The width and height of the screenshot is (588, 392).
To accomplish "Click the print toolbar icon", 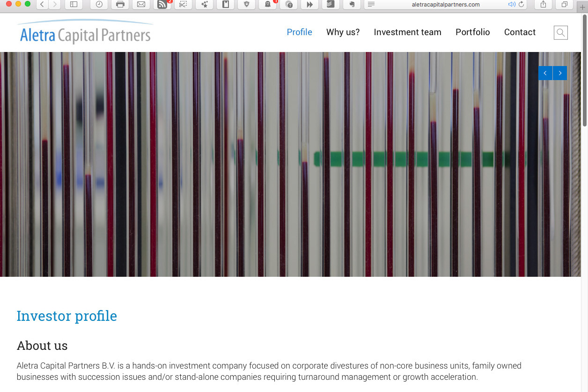I will (x=120, y=5).
